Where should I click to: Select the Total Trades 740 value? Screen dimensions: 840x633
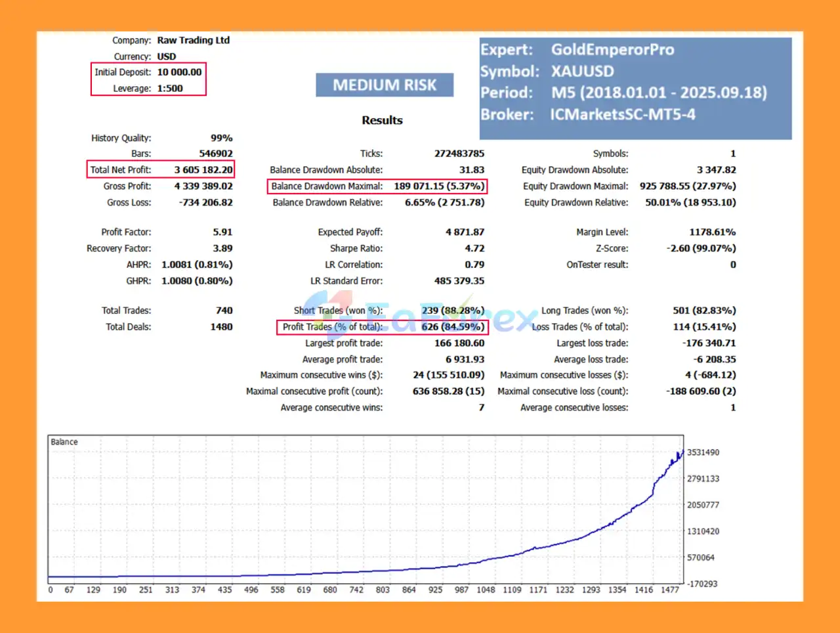tap(224, 311)
